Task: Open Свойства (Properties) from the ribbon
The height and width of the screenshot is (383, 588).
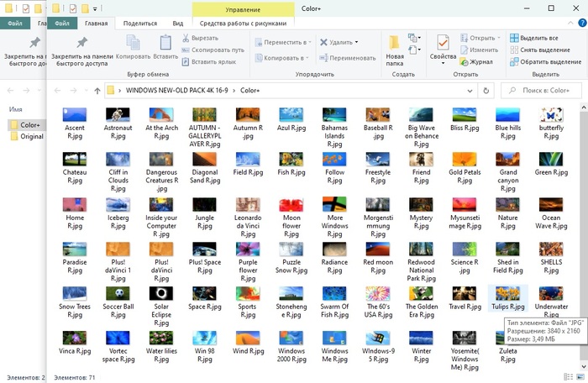Action: click(x=443, y=49)
